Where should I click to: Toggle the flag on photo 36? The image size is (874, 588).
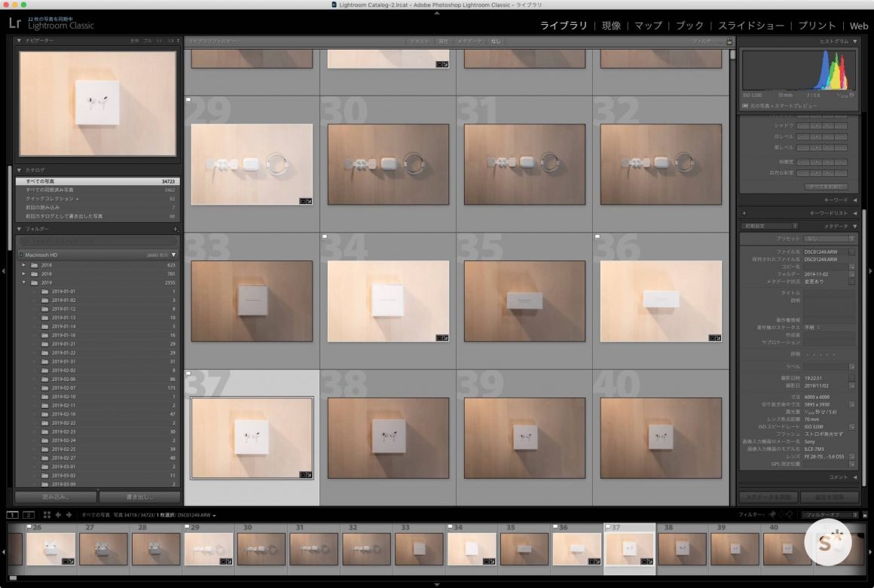click(x=597, y=236)
